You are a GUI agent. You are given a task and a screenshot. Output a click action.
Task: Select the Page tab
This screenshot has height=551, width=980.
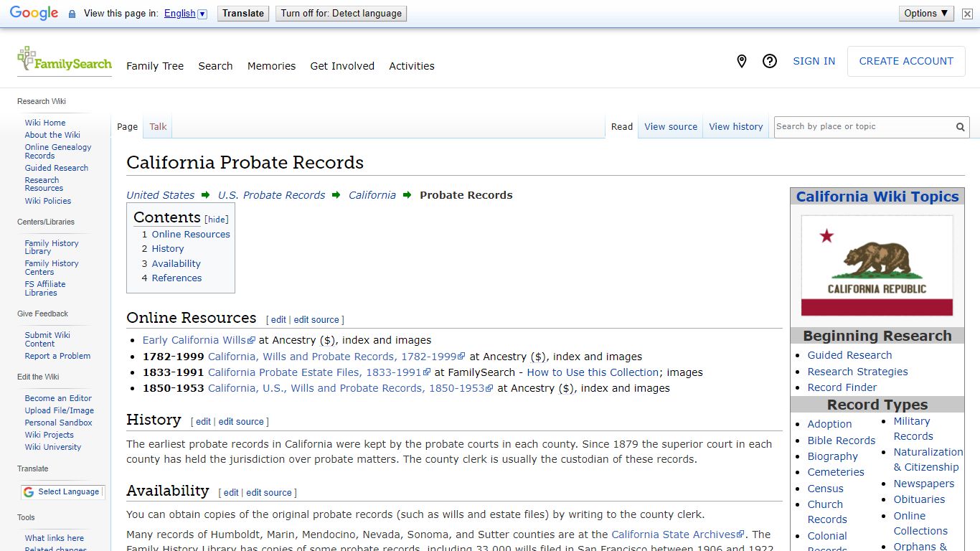tap(127, 127)
